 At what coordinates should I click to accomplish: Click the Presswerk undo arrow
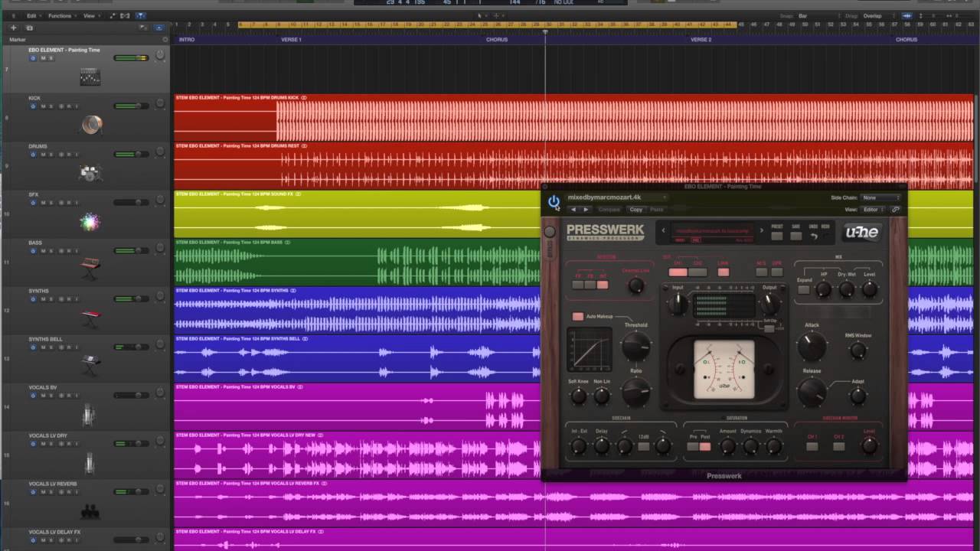(x=813, y=236)
